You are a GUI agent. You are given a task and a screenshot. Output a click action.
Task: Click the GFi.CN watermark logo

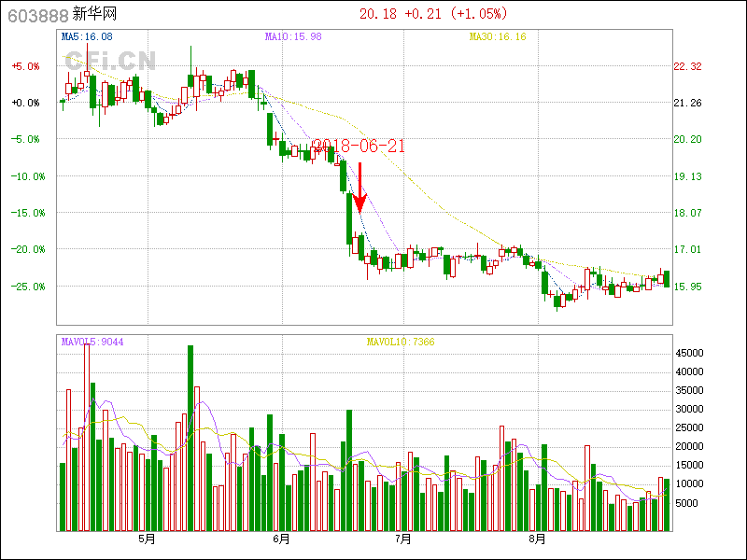pyautogui.click(x=110, y=60)
